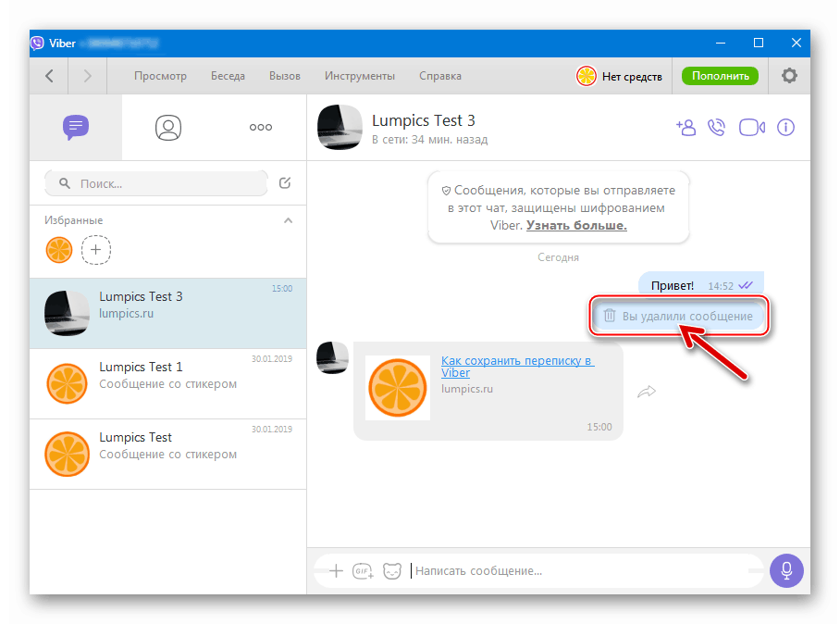Screen dimensions: 840x624
Task: Minimize the Viber window
Action: (x=721, y=43)
